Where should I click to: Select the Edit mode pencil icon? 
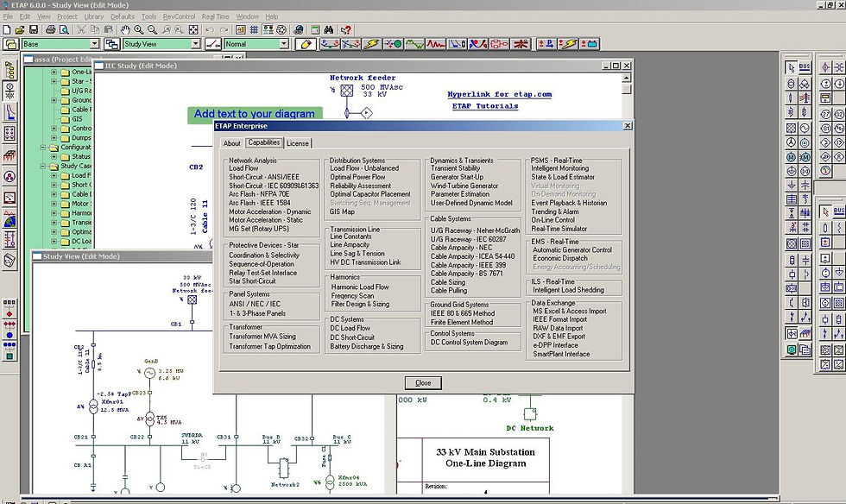point(306,44)
